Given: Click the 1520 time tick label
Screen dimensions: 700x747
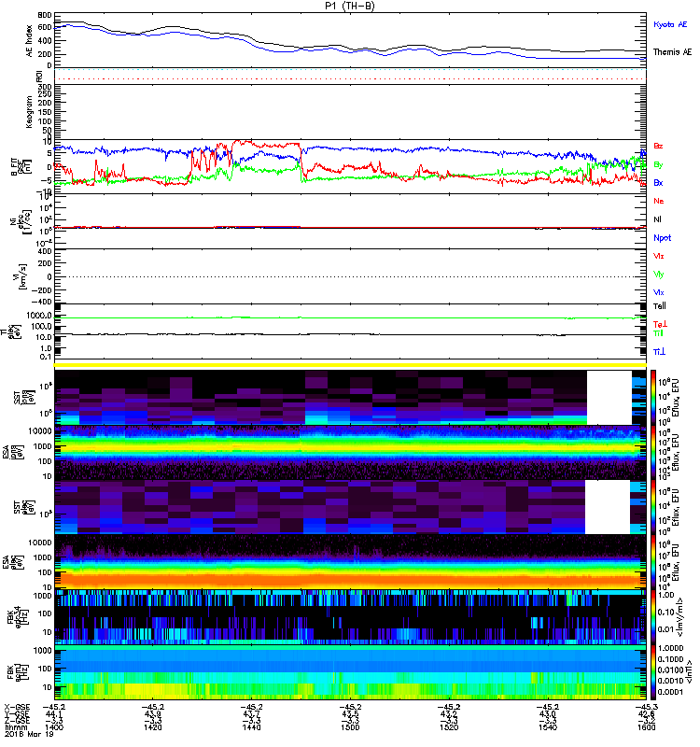Looking at the screenshot, I should 449,727.
